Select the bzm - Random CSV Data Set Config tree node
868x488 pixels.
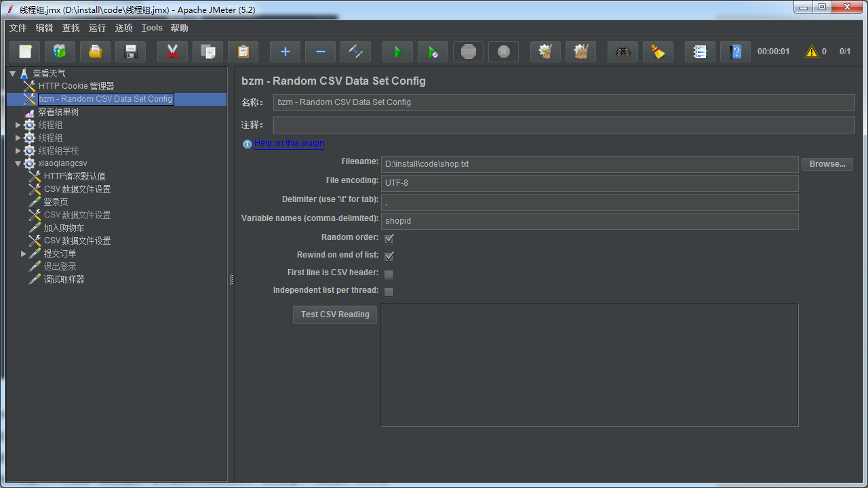pos(105,99)
